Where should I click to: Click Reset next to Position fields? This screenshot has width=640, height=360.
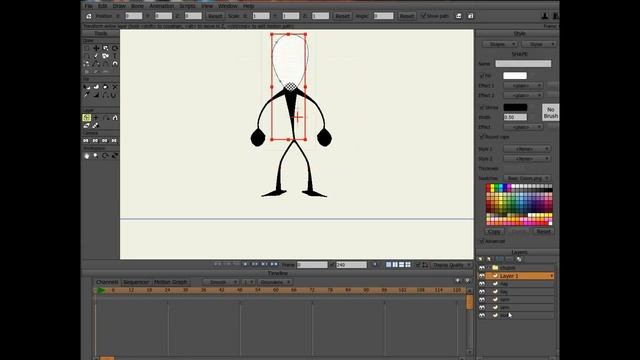coord(215,16)
